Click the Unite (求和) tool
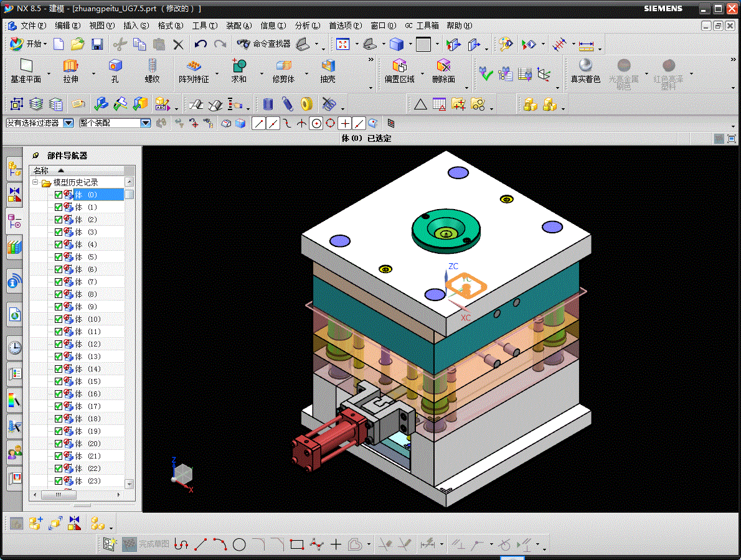Image resolution: width=741 pixels, height=560 pixels. pyautogui.click(x=238, y=72)
